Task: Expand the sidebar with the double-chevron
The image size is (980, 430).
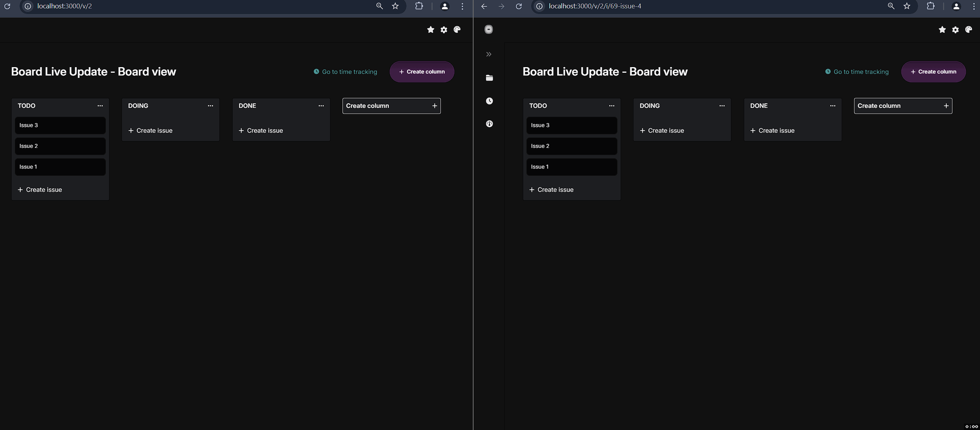Action: click(x=488, y=54)
